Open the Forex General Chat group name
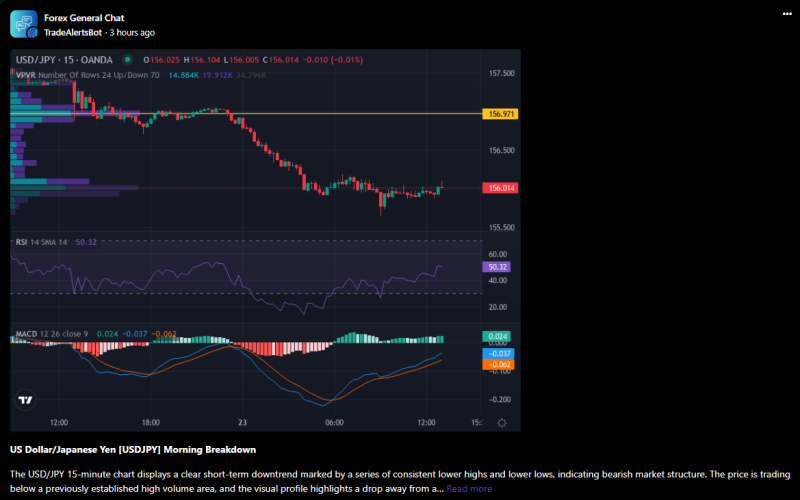The image size is (800, 500). [x=84, y=17]
